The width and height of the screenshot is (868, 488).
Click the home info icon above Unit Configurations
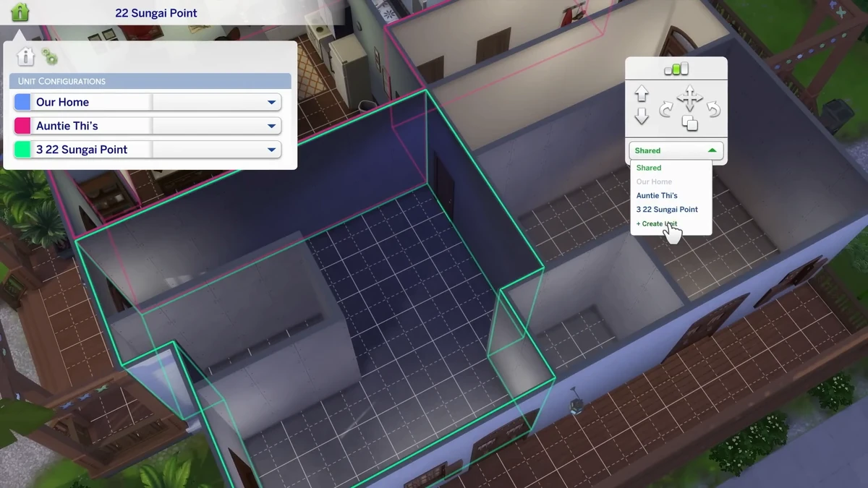tap(26, 56)
